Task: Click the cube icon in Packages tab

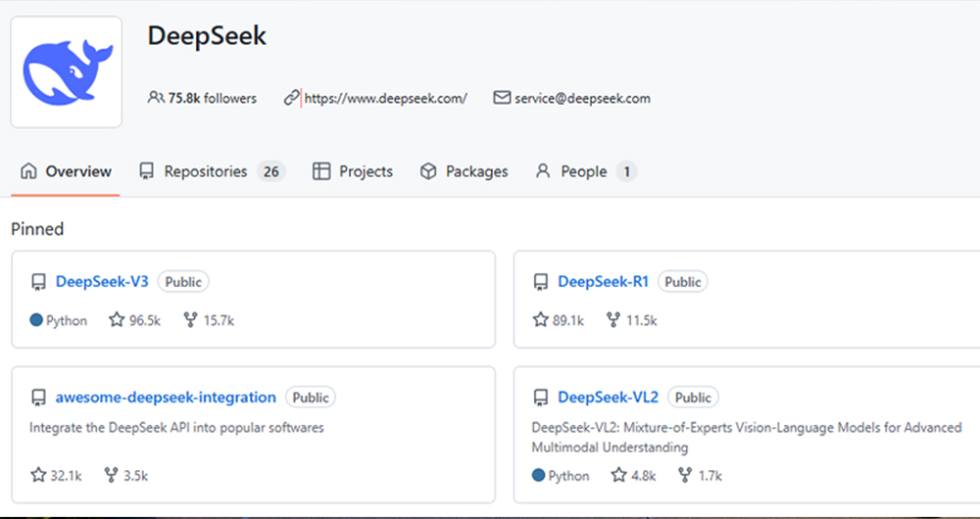Action: pos(428,171)
